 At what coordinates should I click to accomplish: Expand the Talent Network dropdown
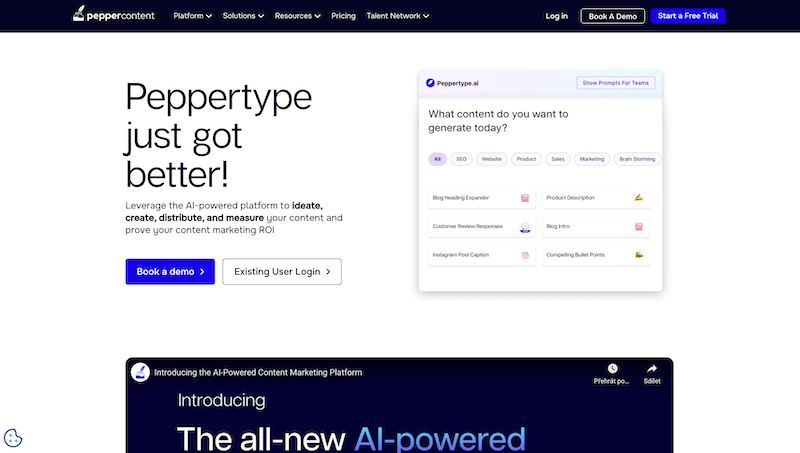(397, 16)
